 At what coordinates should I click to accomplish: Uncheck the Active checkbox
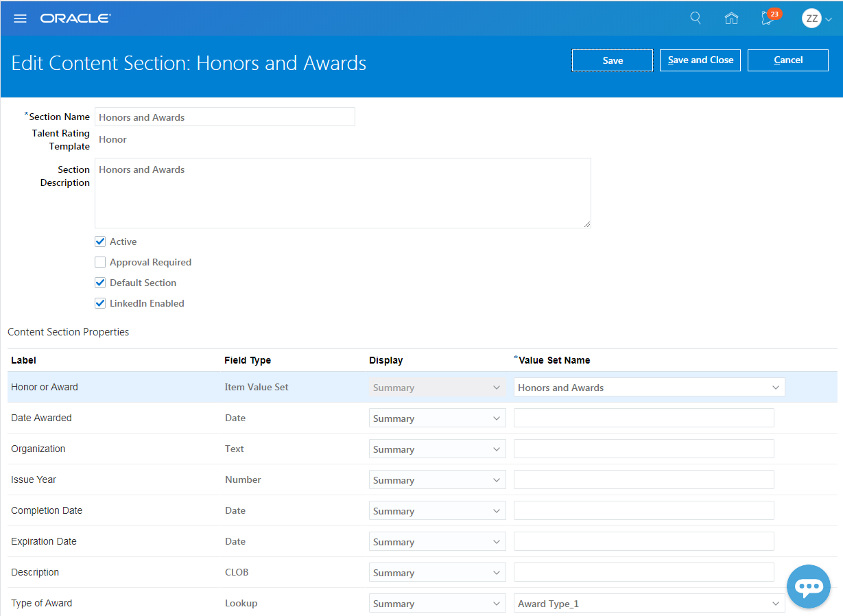(99, 241)
